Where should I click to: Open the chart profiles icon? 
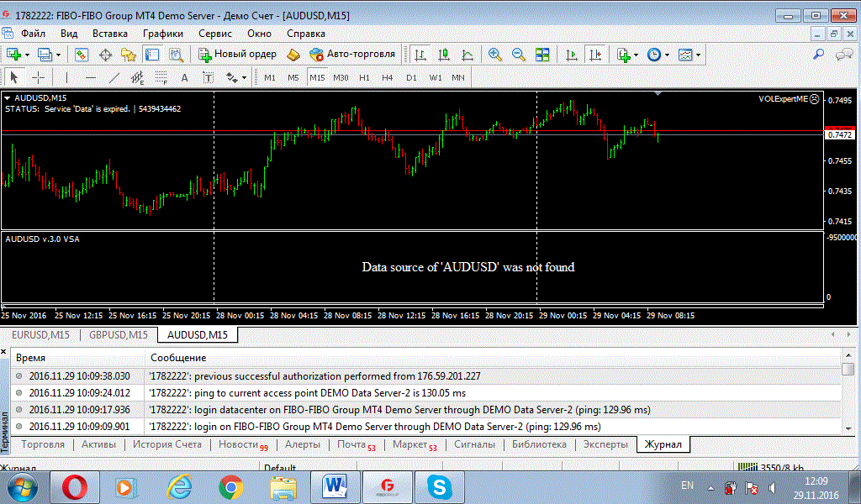pyautogui.click(x=45, y=55)
